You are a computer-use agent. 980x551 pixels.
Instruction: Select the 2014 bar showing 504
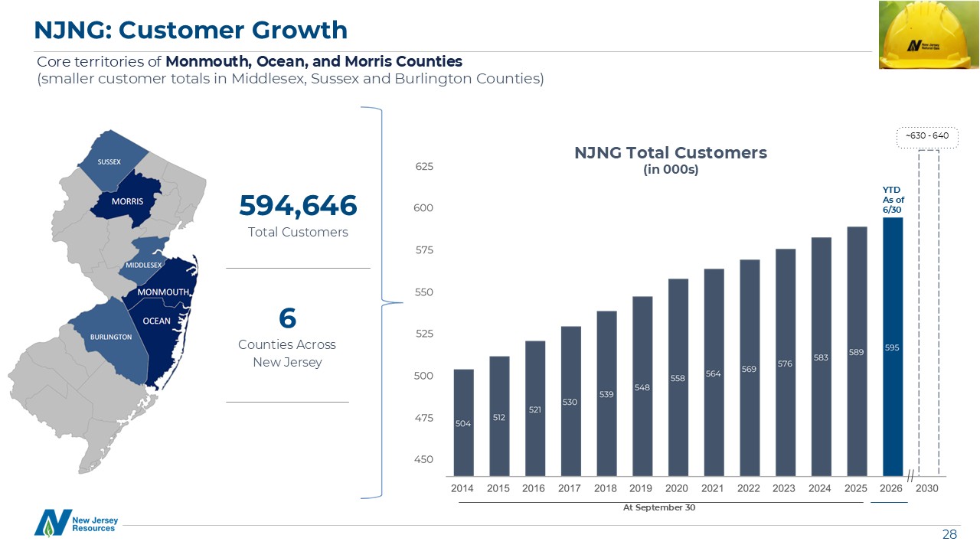tap(464, 422)
